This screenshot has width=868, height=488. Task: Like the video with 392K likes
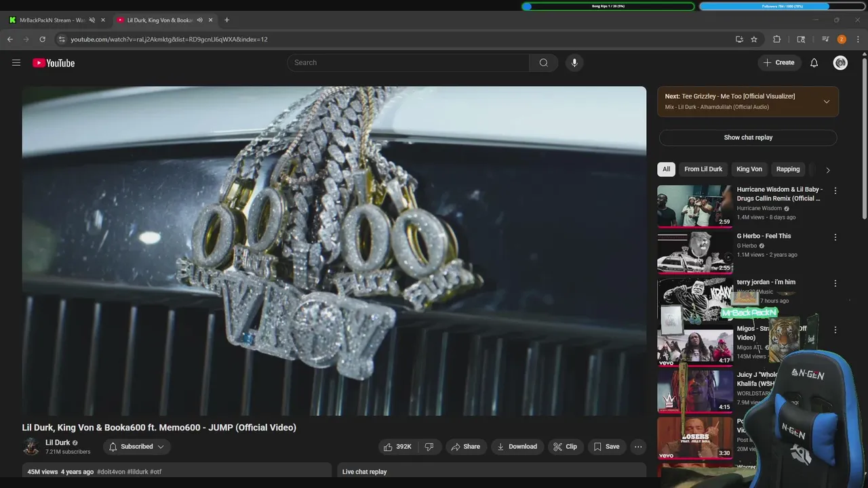point(397,447)
